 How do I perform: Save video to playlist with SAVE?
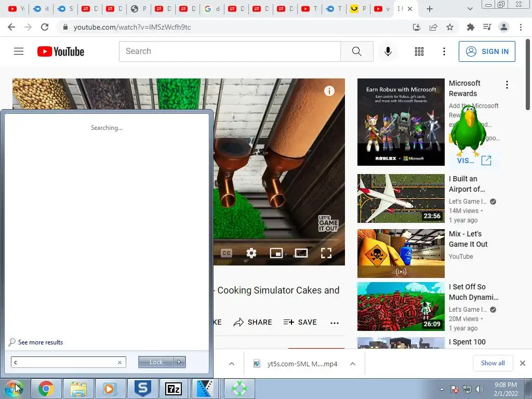(x=300, y=322)
